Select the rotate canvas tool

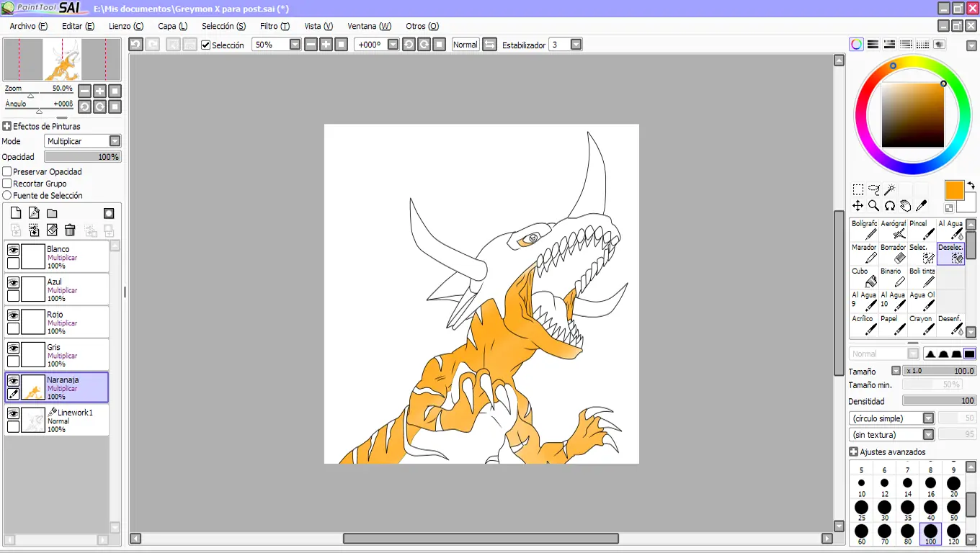tap(889, 206)
